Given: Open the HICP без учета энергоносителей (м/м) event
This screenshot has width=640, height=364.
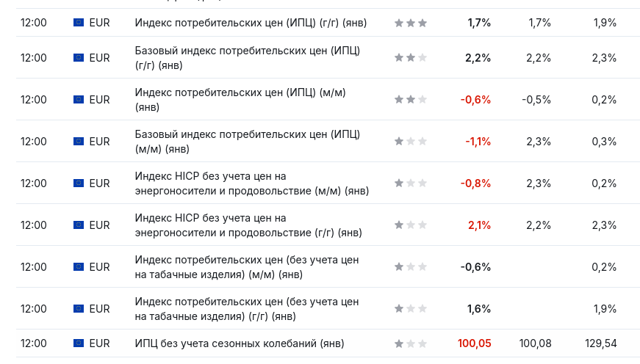Looking at the screenshot, I should tap(251, 183).
